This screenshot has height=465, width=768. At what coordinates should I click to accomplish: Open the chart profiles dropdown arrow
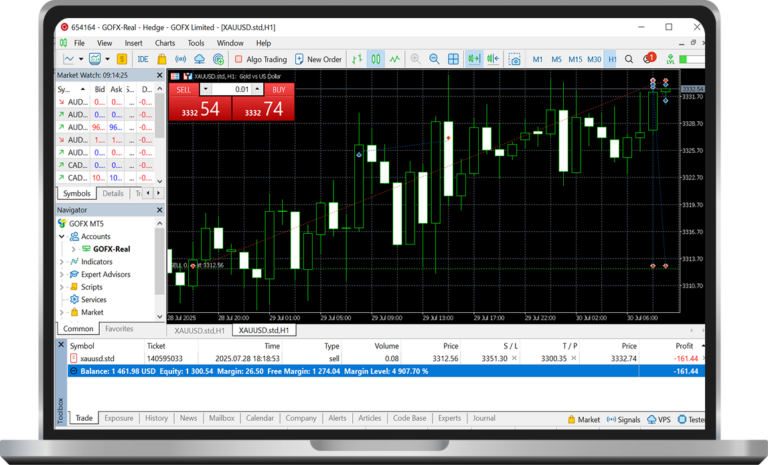[x=107, y=59]
